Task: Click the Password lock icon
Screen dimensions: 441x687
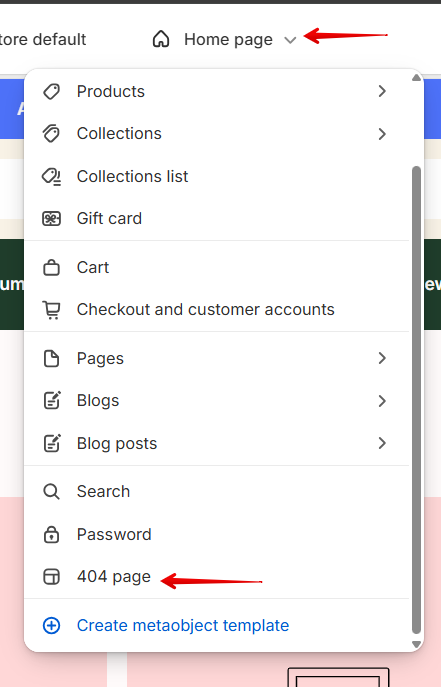Action: click(x=51, y=535)
